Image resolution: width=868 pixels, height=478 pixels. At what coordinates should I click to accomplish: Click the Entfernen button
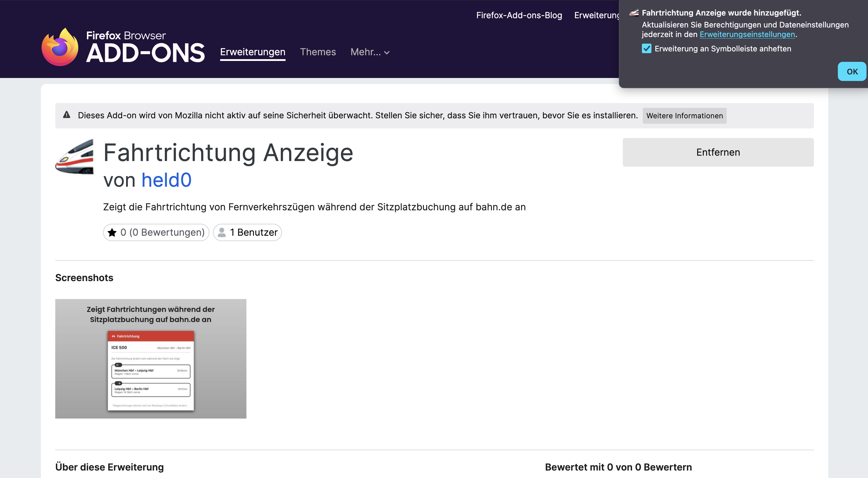pos(718,152)
